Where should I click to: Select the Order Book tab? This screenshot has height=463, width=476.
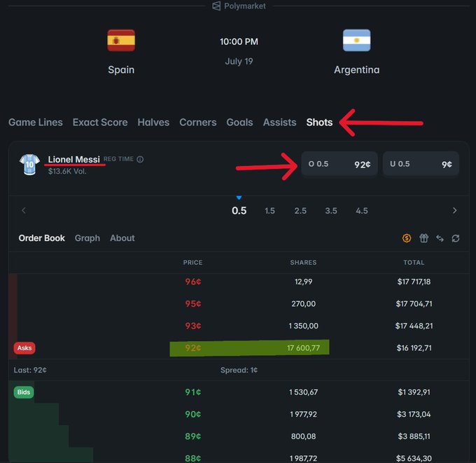click(41, 238)
